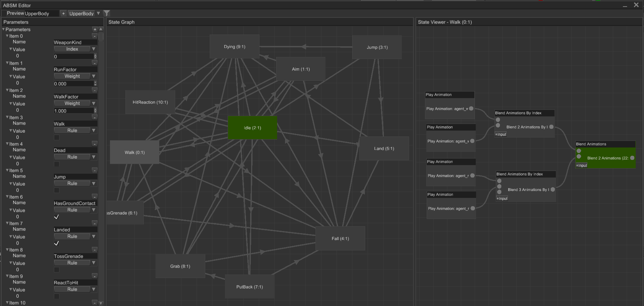This screenshot has width=644, height=306.
Task: Open the UpperBody layer dropdown
Action: click(98, 13)
